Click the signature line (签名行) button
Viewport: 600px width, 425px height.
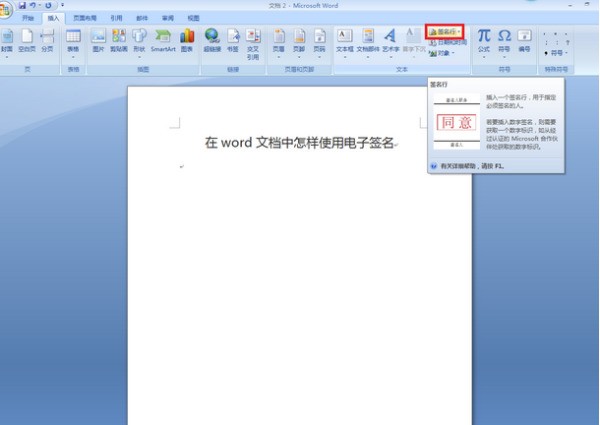click(x=444, y=31)
